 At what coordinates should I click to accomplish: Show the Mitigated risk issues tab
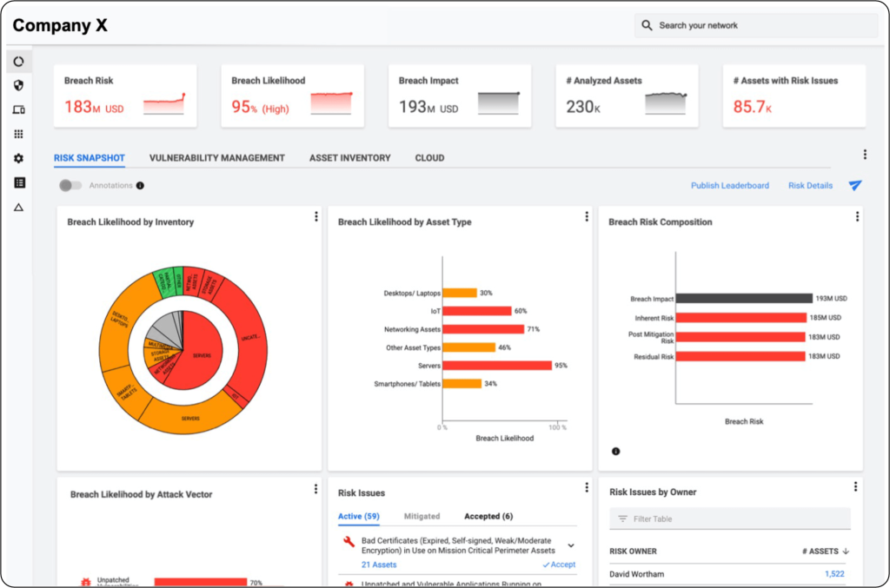[422, 516]
